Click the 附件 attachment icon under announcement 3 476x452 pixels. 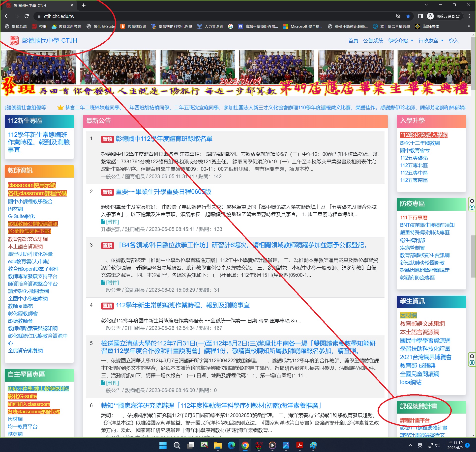click(x=103, y=282)
